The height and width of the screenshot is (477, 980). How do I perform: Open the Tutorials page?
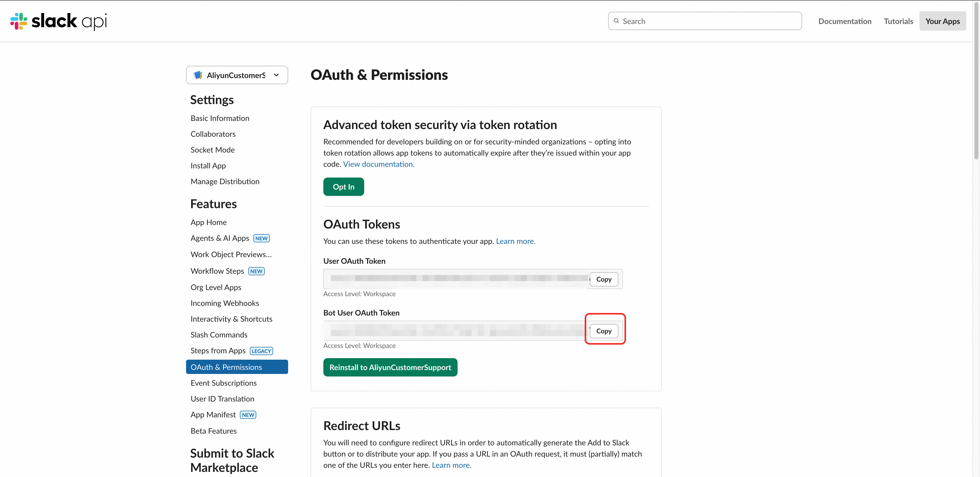point(898,21)
